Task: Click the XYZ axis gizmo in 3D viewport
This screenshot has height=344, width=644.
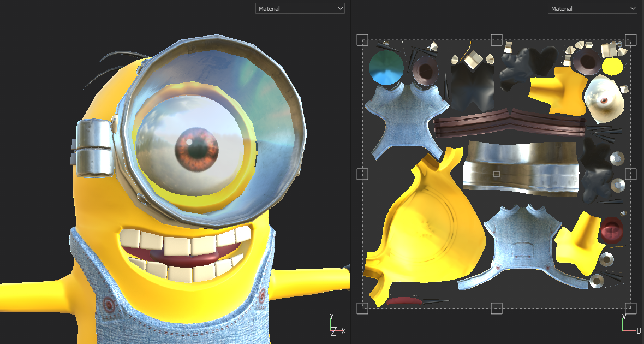Action: click(337, 325)
